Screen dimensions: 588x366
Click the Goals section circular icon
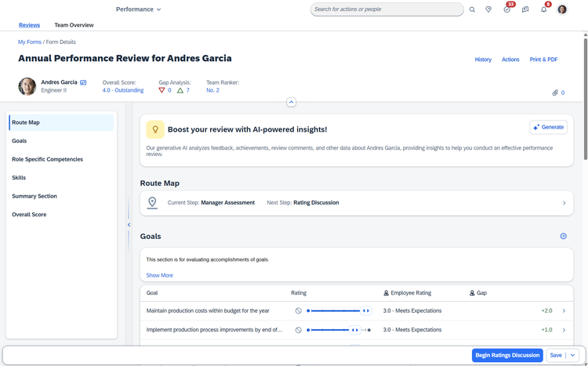tap(563, 236)
